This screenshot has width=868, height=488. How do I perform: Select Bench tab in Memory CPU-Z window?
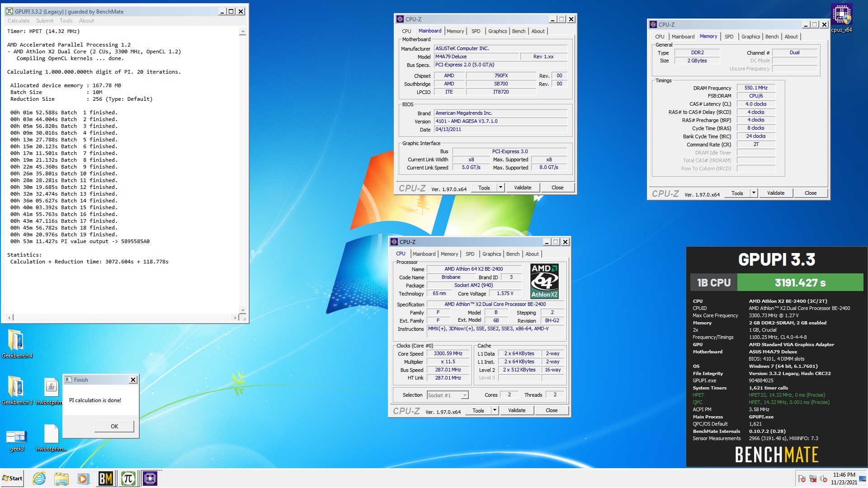772,37
